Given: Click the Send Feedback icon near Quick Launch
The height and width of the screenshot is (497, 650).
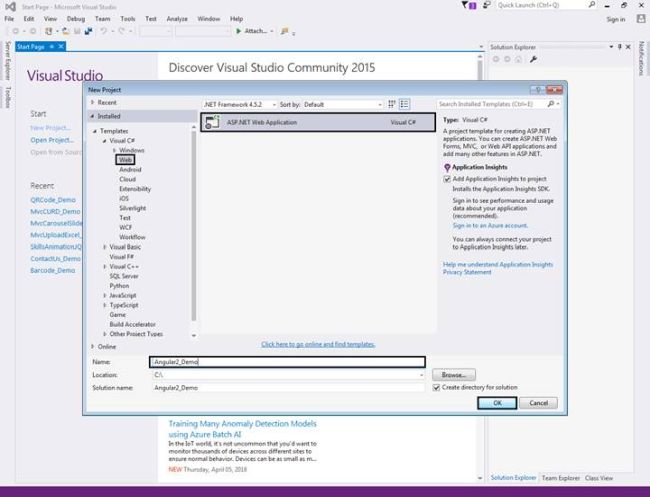Looking at the screenshot, I should (487, 5).
